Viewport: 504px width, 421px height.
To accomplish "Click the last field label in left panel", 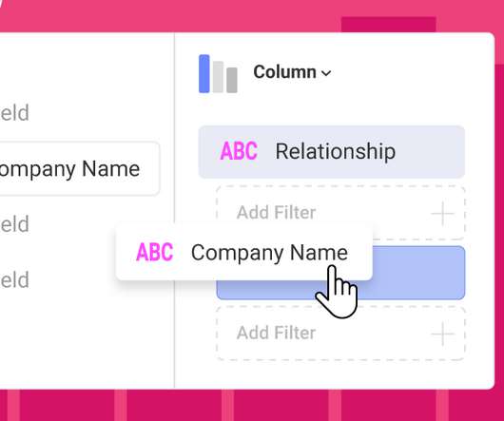I will coord(14,280).
